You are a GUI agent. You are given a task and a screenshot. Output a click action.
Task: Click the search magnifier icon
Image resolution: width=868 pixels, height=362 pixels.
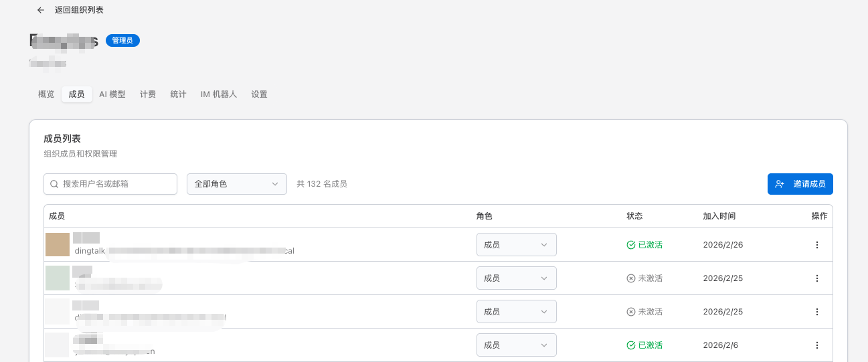point(54,184)
